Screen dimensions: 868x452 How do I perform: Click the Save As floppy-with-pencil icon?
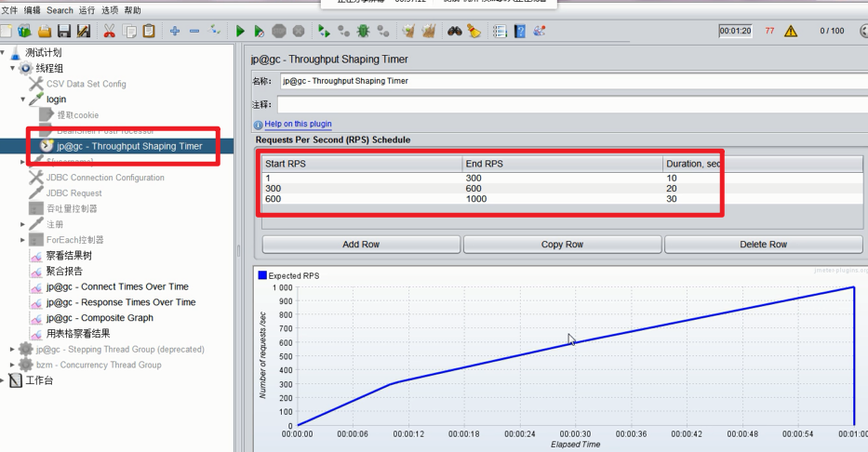coord(84,31)
